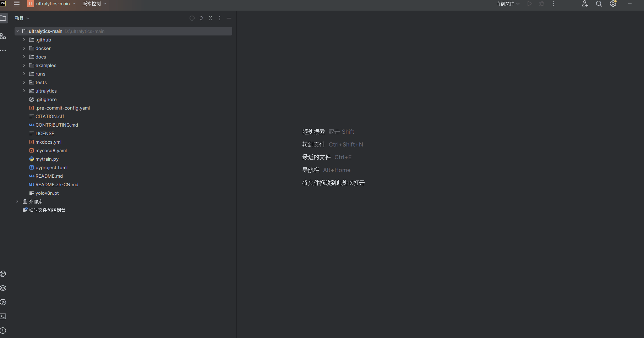
Task: Select the docker folder name
Action: click(43, 48)
